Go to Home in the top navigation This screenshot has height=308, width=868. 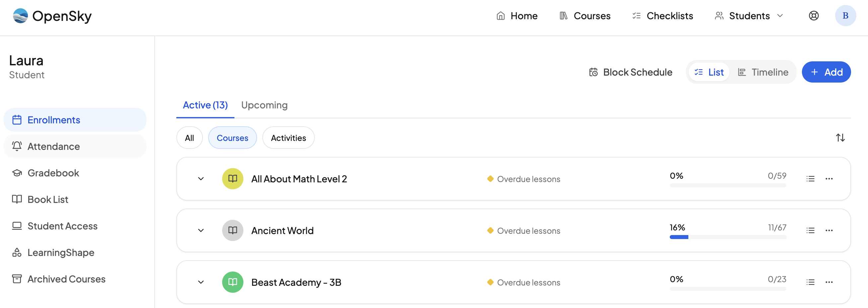tap(517, 16)
